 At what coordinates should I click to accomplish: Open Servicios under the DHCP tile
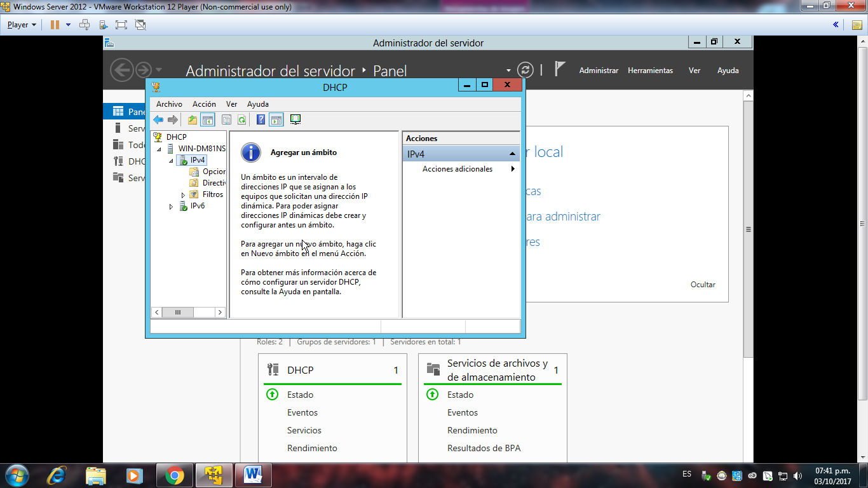tap(304, 430)
